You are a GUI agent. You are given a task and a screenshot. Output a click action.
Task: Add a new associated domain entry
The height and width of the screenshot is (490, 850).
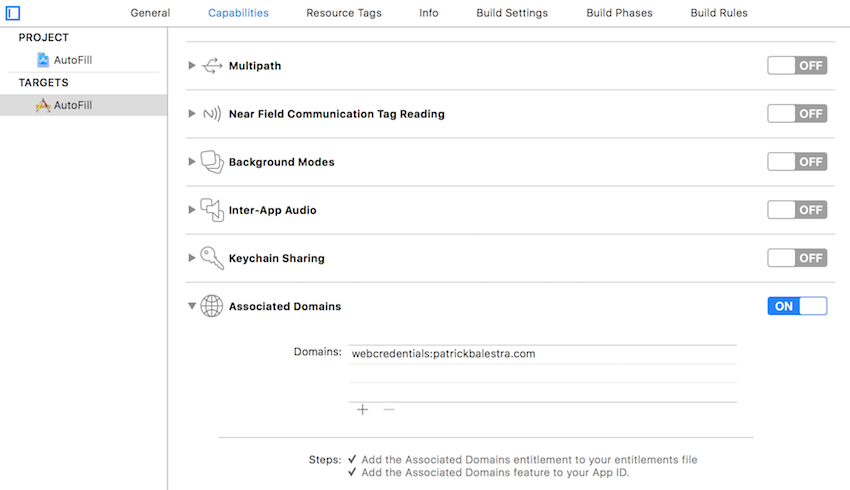pos(362,410)
